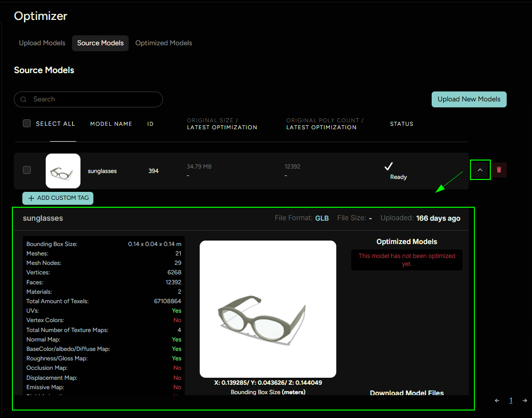Tick the Select All checkbox
This screenshot has height=418, width=532.
(x=27, y=123)
